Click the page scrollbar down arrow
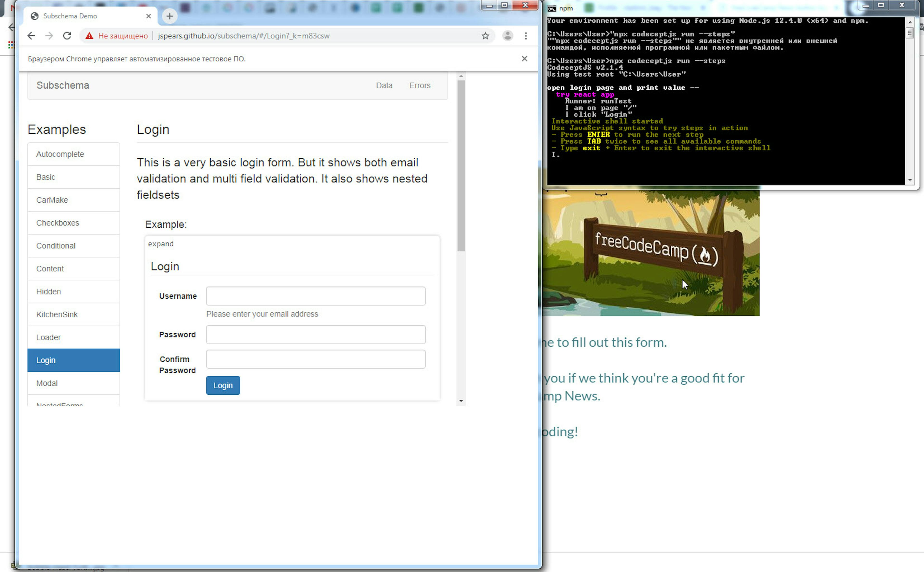The image size is (924, 572). point(461,401)
